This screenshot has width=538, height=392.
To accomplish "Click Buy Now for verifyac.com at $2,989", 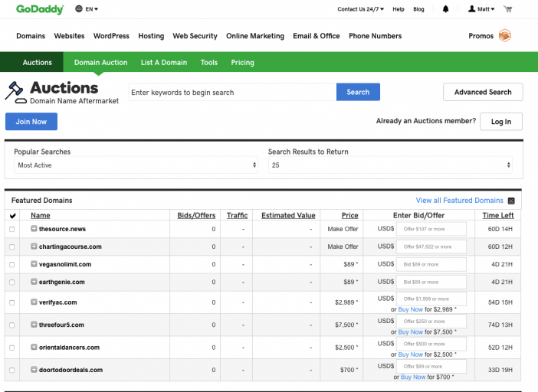I will tap(410, 309).
